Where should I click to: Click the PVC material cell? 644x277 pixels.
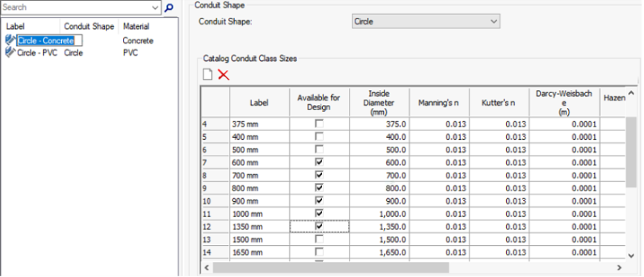tap(130, 53)
